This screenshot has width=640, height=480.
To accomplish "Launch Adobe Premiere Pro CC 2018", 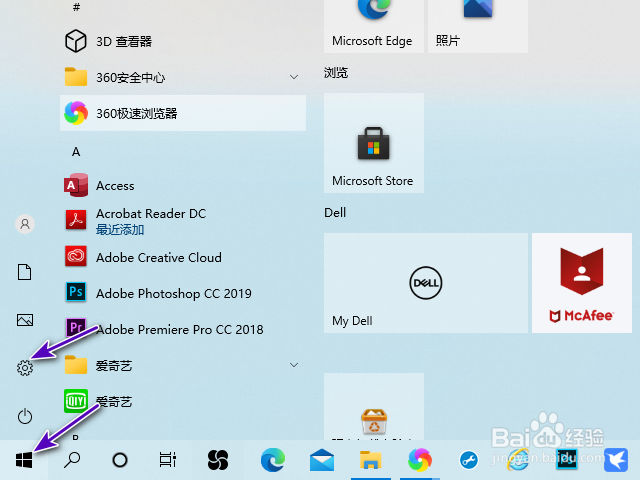I will tap(183, 329).
